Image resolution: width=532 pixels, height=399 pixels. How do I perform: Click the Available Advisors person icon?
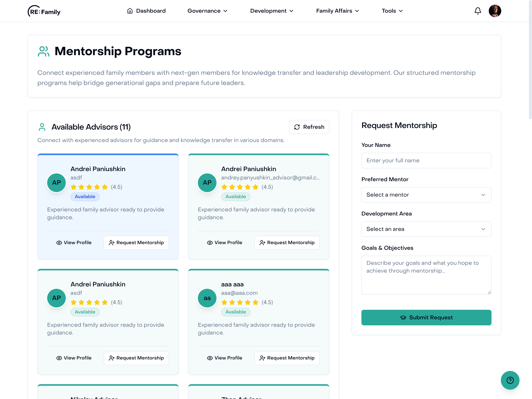[42, 127]
